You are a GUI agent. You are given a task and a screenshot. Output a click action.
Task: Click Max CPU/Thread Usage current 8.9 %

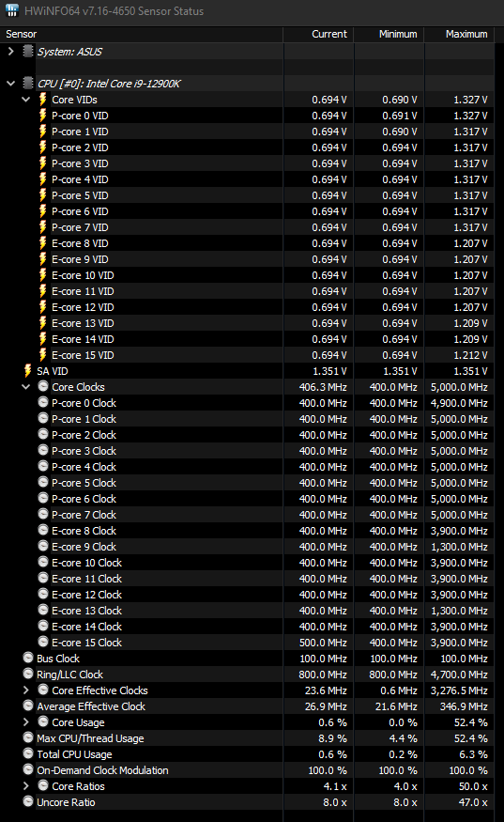[x=332, y=738]
